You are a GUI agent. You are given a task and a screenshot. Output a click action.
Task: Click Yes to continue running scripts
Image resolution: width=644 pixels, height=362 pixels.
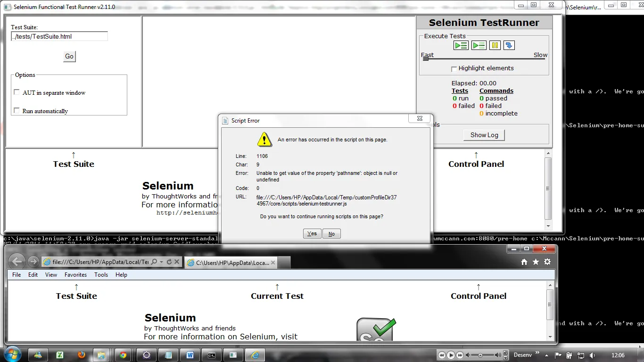[312, 234]
